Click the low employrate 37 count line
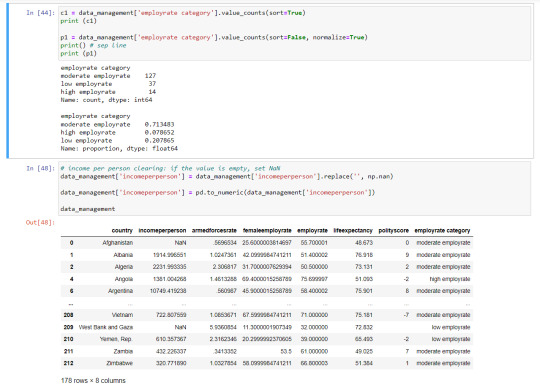Screen dimensions: 540x388 point(108,84)
